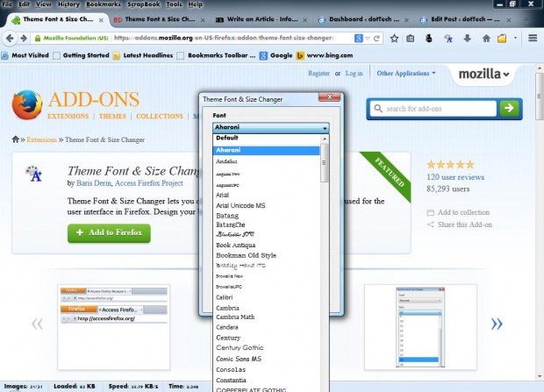The height and width of the screenshot is (392, 544).
Task: Open the Bookmarks menu
Action: [104, 4]
